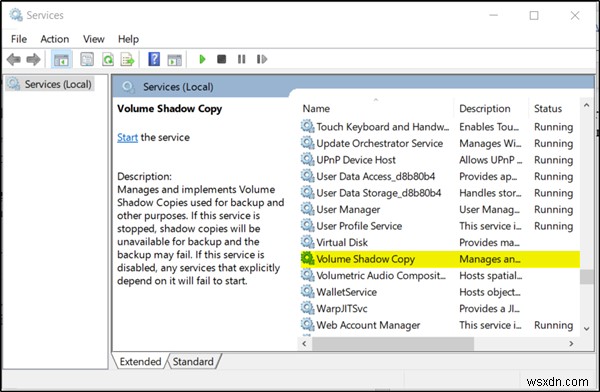Select Services (Local) in the console tree

58,84
